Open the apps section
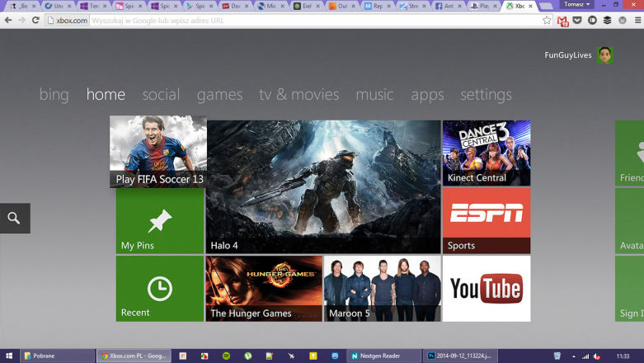Image resolution: width=644 pixels, height=363 pixels. click(x=427, y=95)
